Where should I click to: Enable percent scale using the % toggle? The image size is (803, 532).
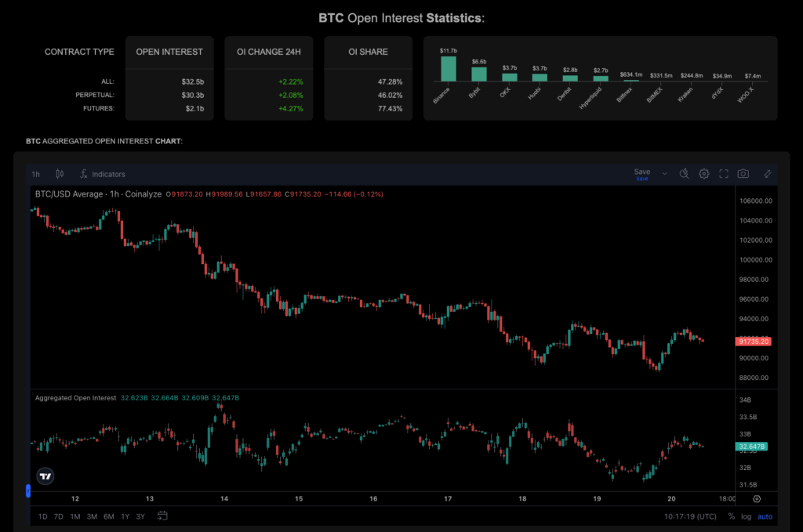731,516
